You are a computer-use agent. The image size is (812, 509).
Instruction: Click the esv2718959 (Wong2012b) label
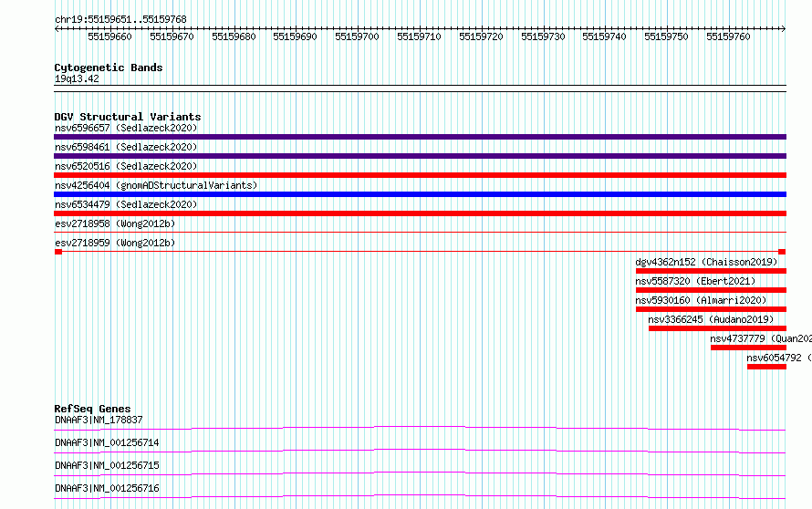(x=114, y=243)
